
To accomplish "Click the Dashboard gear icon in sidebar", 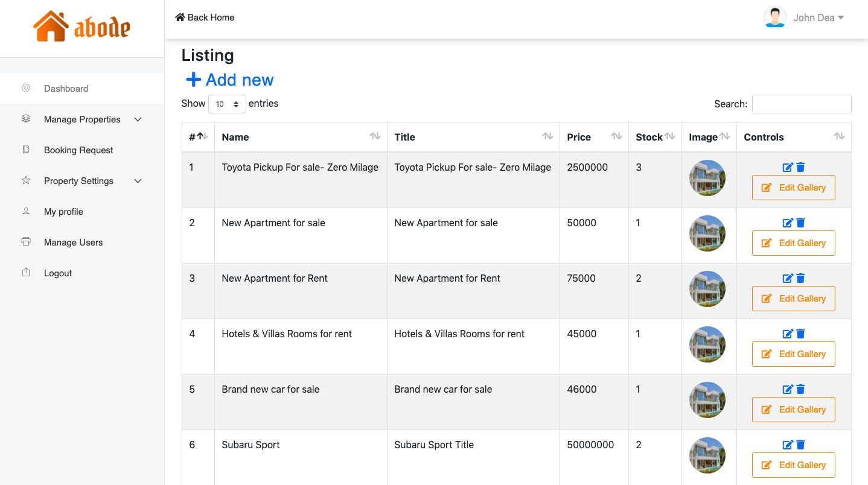I will tap(26, 88).
